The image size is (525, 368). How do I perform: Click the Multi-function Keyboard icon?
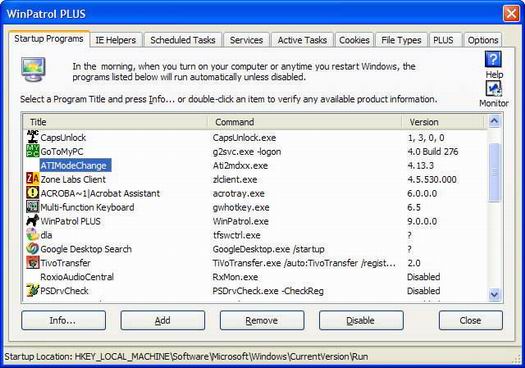[x=32, y=207]
